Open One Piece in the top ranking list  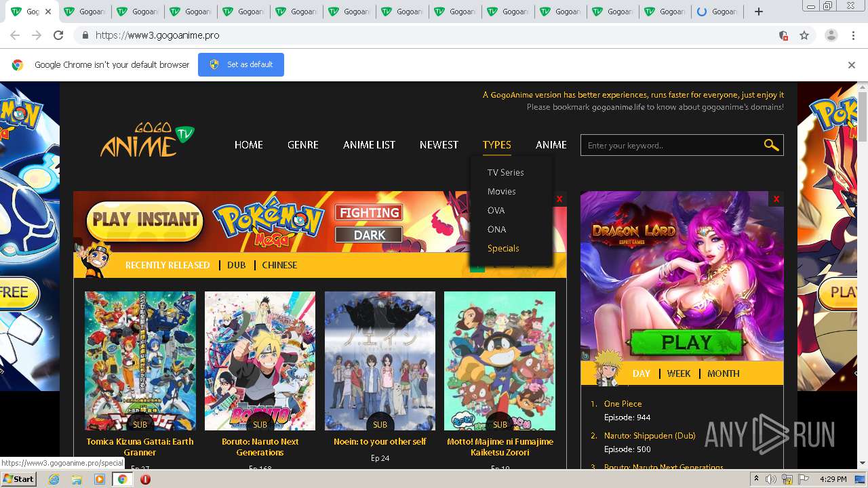click(x=623, y=404)
